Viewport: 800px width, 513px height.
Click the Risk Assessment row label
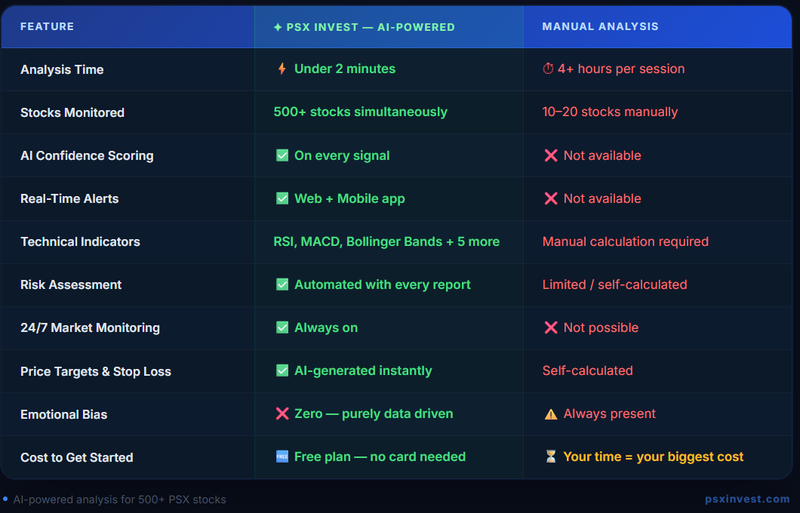pyautogui.click(x=71, y=284)
